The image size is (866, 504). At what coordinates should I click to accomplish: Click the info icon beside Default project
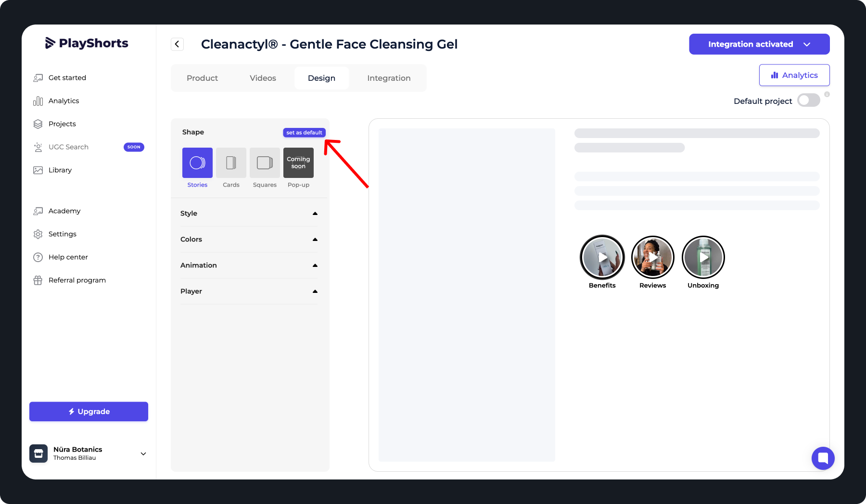827,94
